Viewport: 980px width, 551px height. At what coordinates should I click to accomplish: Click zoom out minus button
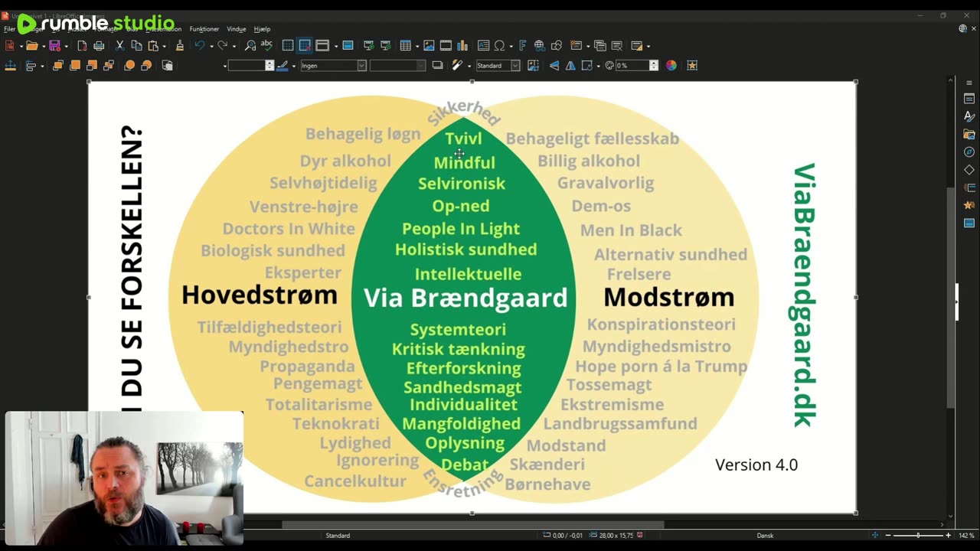pos(888,536)
